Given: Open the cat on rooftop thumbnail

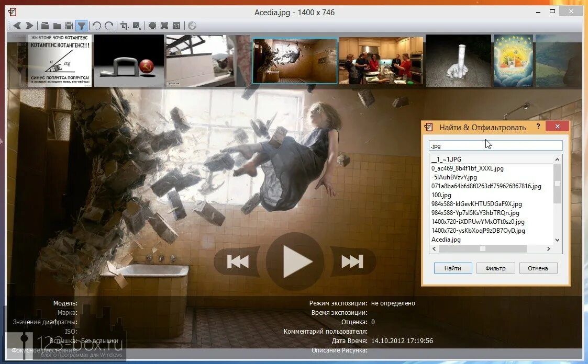Looking at the screenshot, I should pyautogui.click(x=208, y=61).
